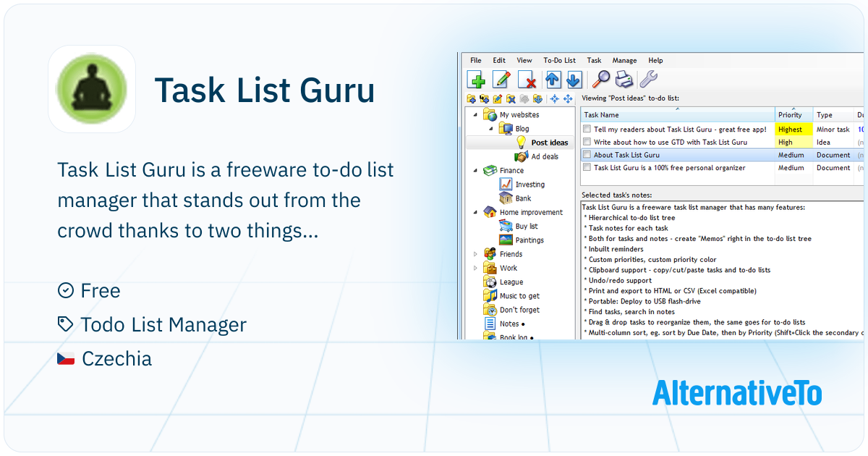The image size is (868, 456).
Task: Click the second blue four-arrow tree icon
Action: point(568,98)
